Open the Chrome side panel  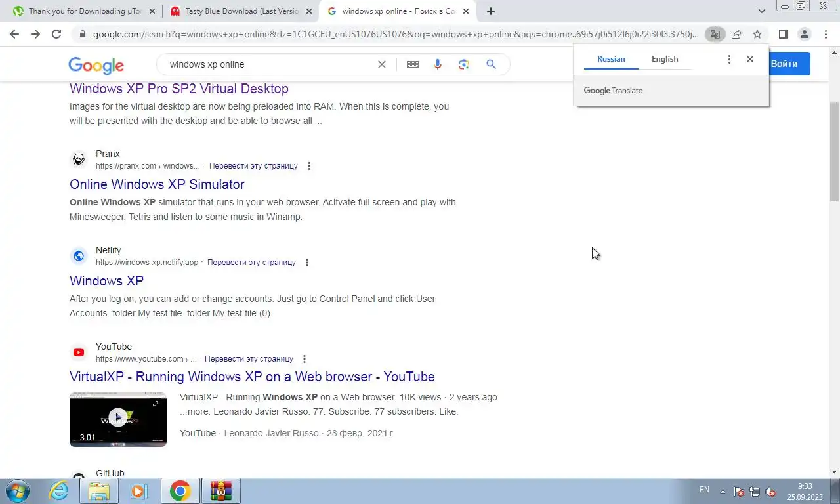783,34
